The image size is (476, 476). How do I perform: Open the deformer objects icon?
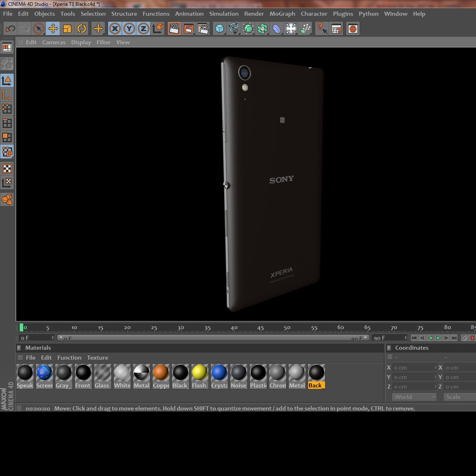(276, 29)
